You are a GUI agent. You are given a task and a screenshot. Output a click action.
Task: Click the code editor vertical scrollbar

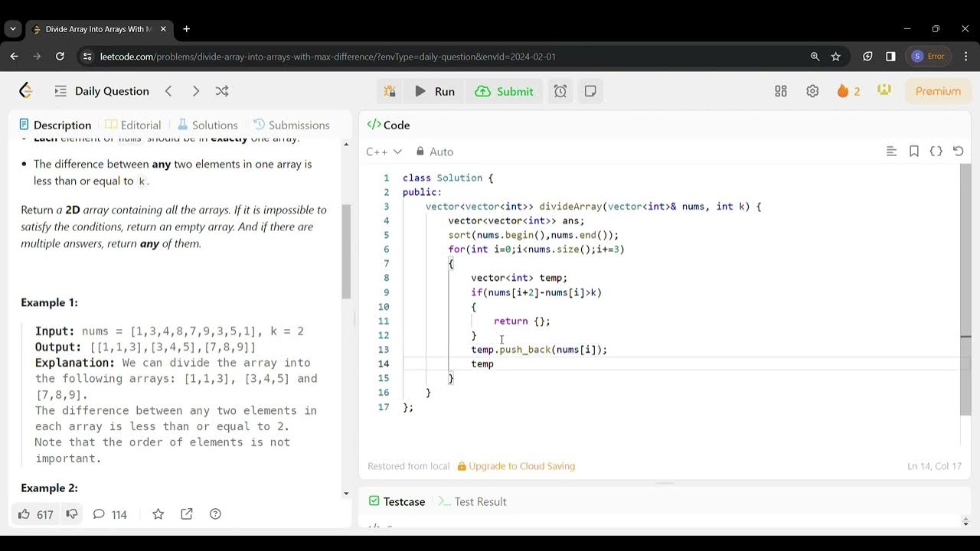coord(965,289)
